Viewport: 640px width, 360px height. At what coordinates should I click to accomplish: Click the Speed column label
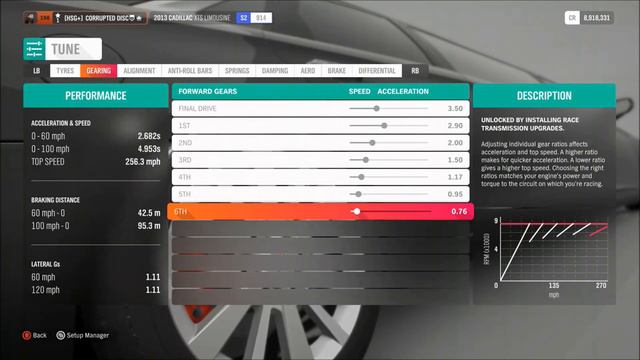coord(360,91)
